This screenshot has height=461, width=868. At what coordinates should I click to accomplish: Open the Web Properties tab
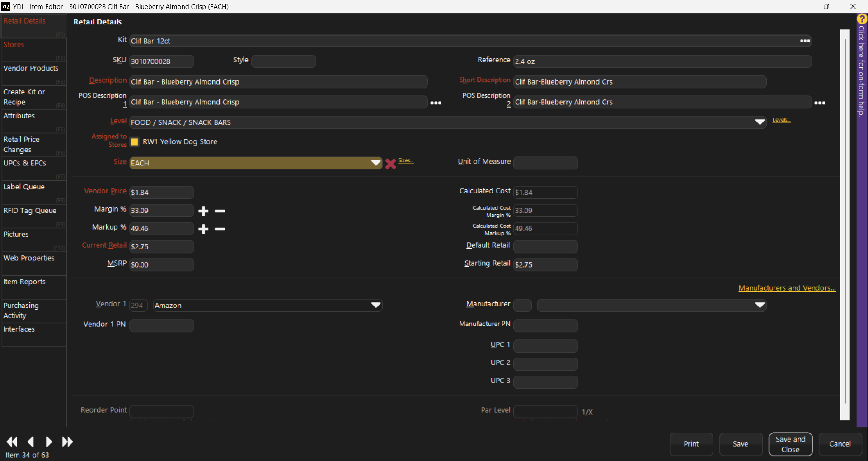tap(34, 263)
